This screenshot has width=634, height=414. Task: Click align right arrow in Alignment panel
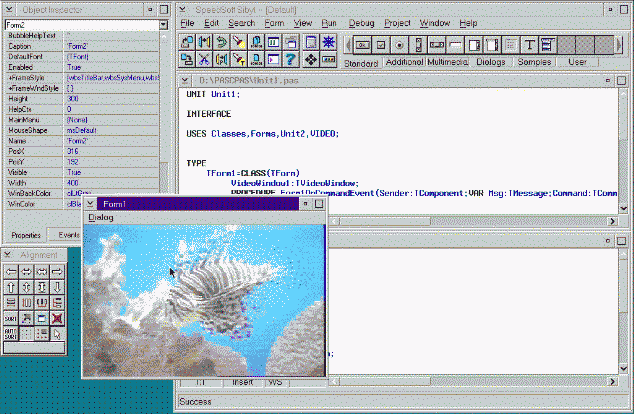57,272
